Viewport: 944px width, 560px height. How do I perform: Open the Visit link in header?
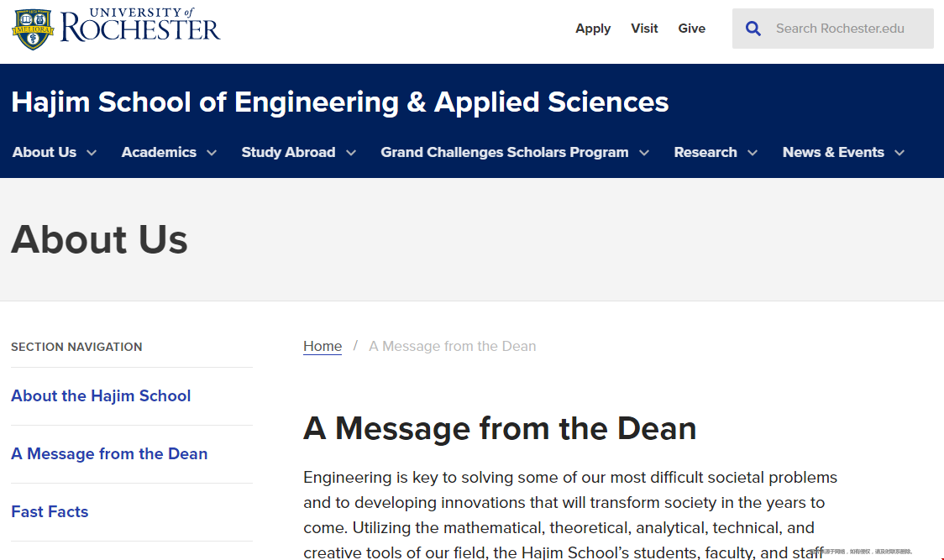[644, 29]
